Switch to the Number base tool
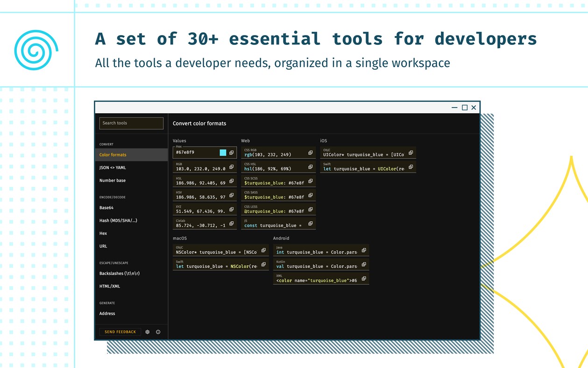Image resolution: width=588 pixels, height=368 pixels. pos(112,180)
